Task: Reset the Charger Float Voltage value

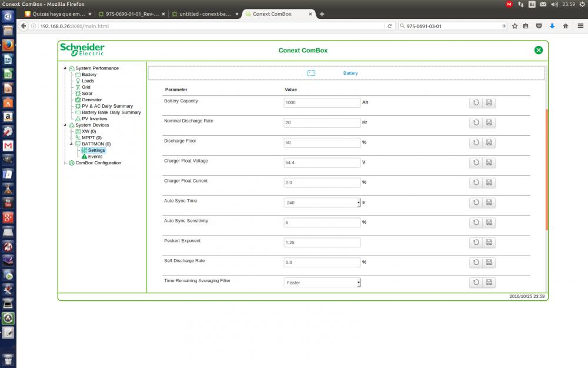Action: tap(476, 163)
